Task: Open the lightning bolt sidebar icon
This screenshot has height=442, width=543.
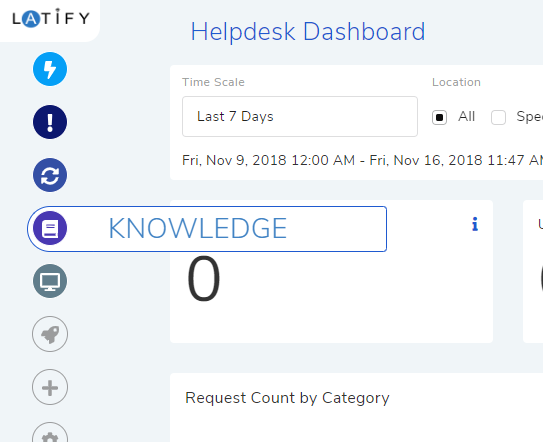Action: 50,69
